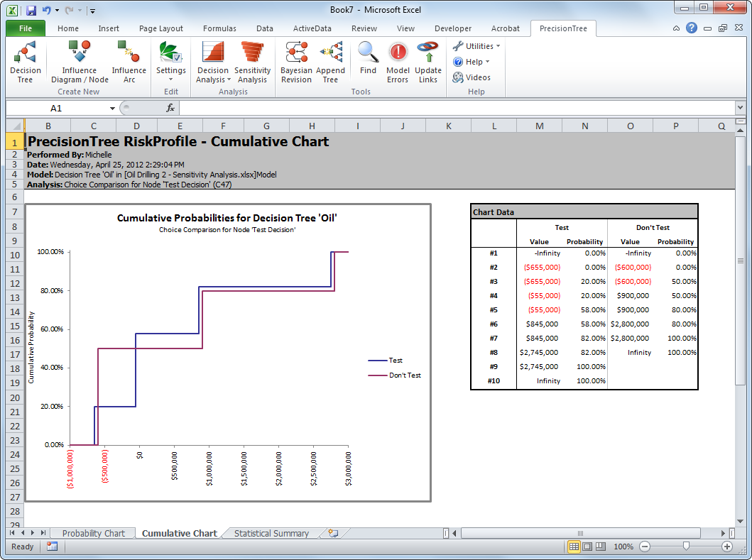Screen dimensions: 752x560
Task: Click Update Links
Action: pos(427,62)
